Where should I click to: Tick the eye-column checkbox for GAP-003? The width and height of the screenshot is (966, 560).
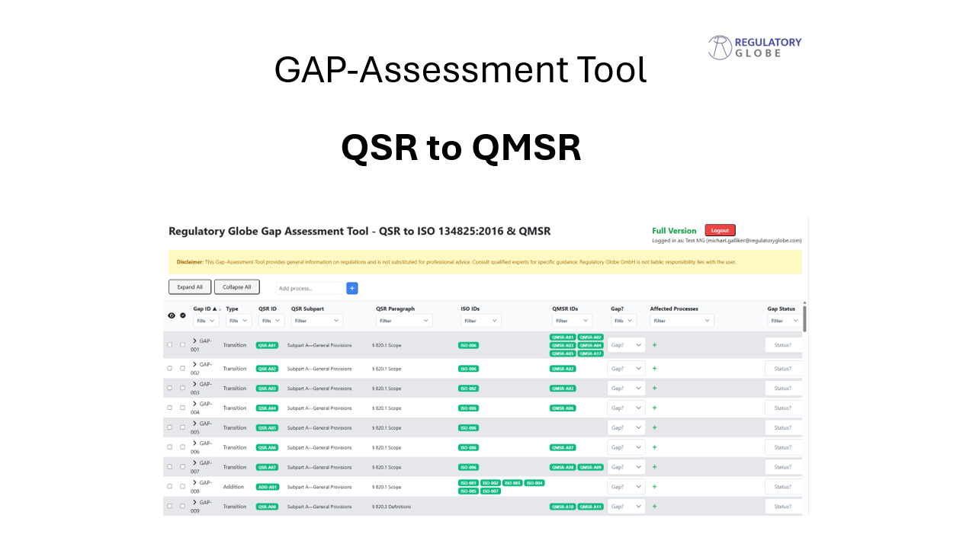click(170, 389)
